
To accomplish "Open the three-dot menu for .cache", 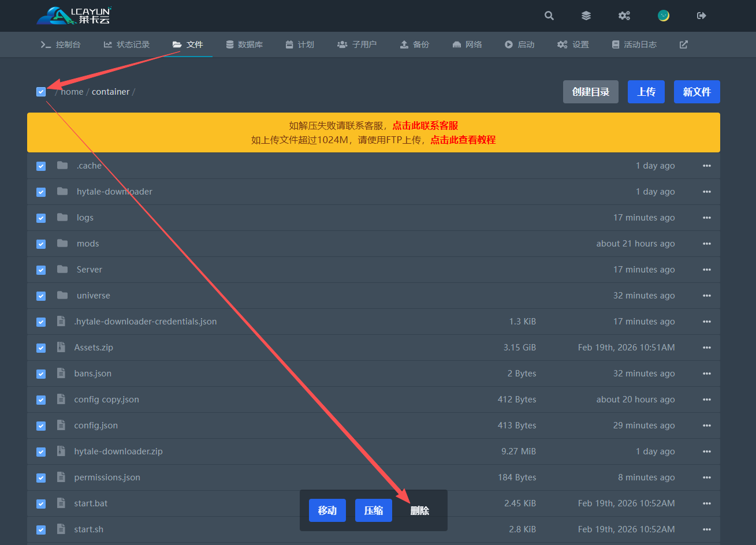I will pos(706,166).
